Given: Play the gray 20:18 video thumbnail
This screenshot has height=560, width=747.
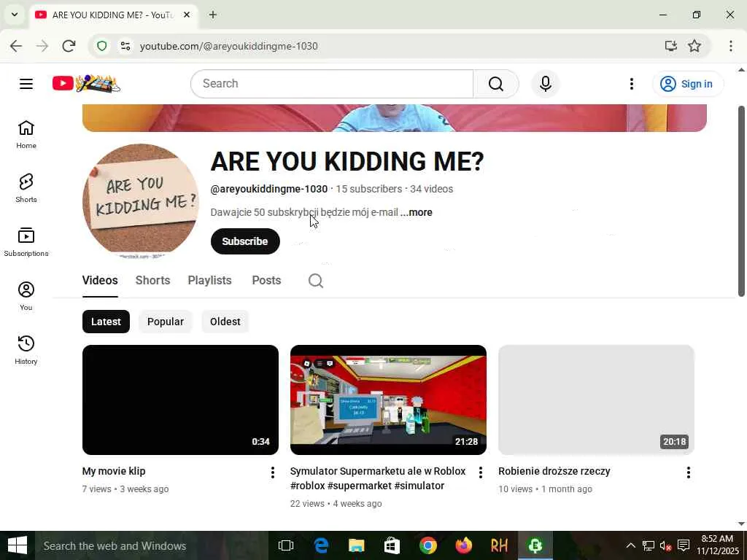Looking at the screenshot, I should (596, 400).
